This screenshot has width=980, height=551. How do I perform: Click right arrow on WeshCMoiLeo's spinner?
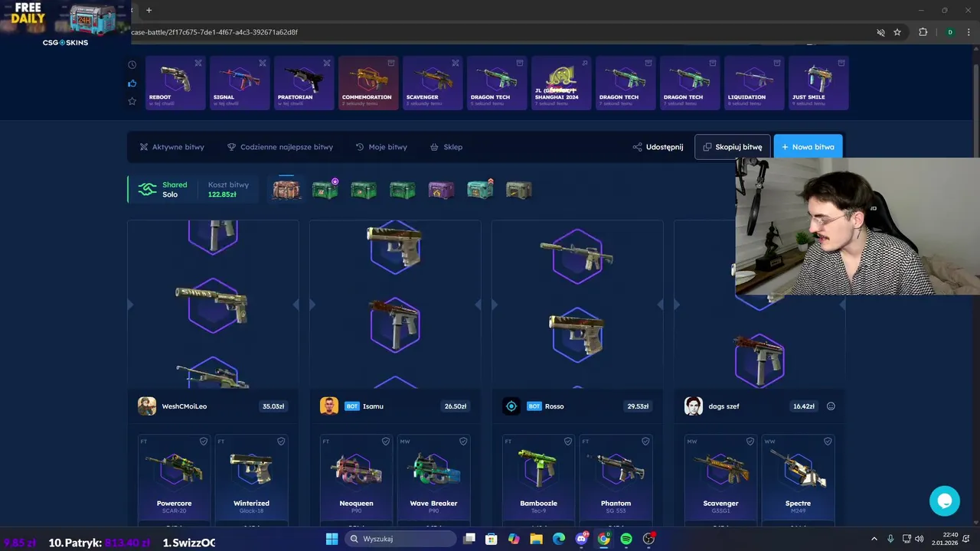tap(296, 305)
